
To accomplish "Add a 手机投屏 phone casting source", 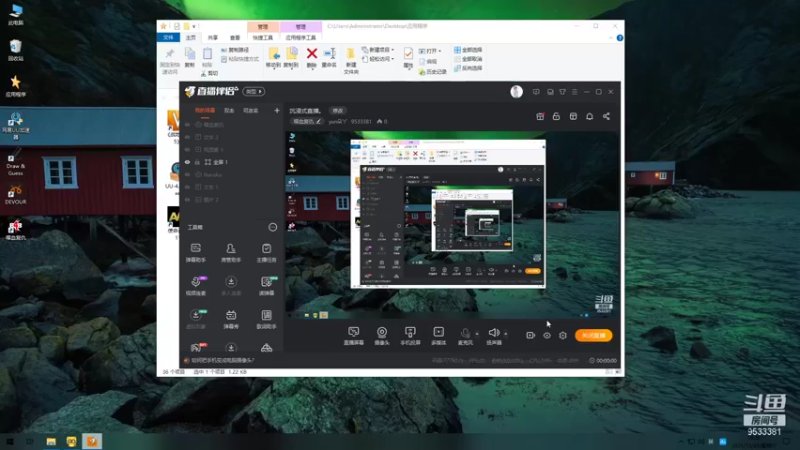I will (410, 336).
